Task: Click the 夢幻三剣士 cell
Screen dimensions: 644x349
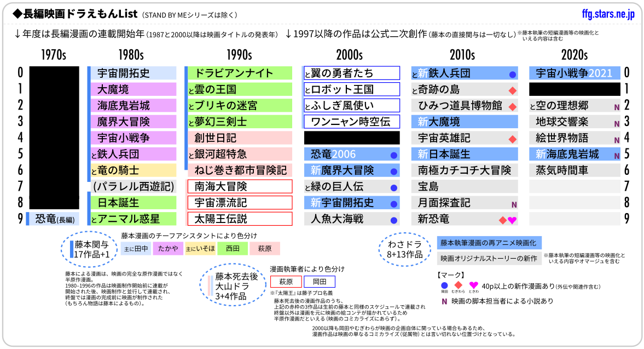Action: click(x=240, y=122)
